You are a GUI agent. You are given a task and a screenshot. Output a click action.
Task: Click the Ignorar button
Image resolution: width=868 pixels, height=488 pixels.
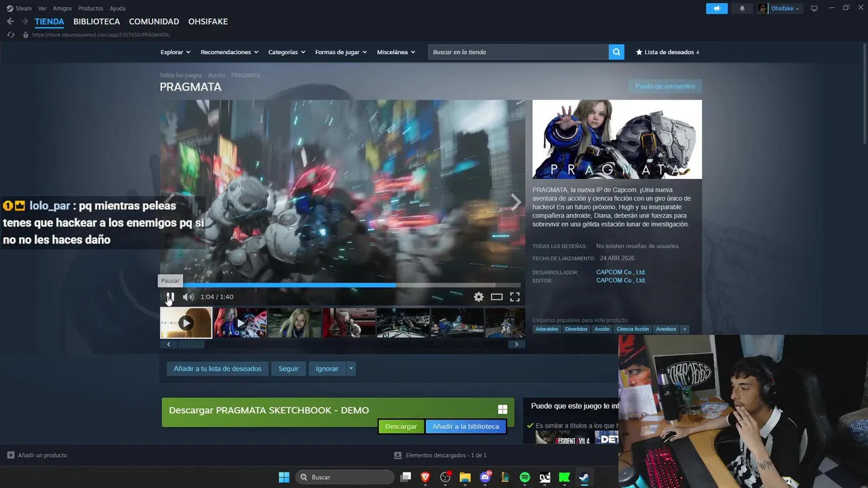[327, 369]
